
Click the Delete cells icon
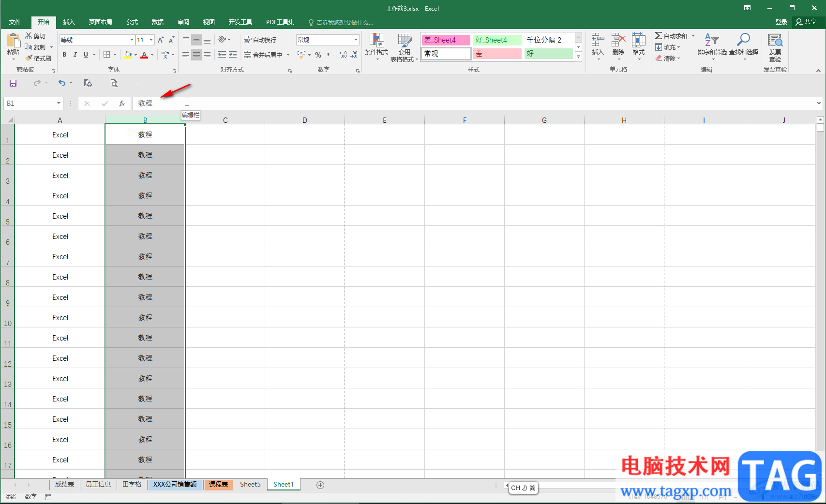click(x=618, y=40)
